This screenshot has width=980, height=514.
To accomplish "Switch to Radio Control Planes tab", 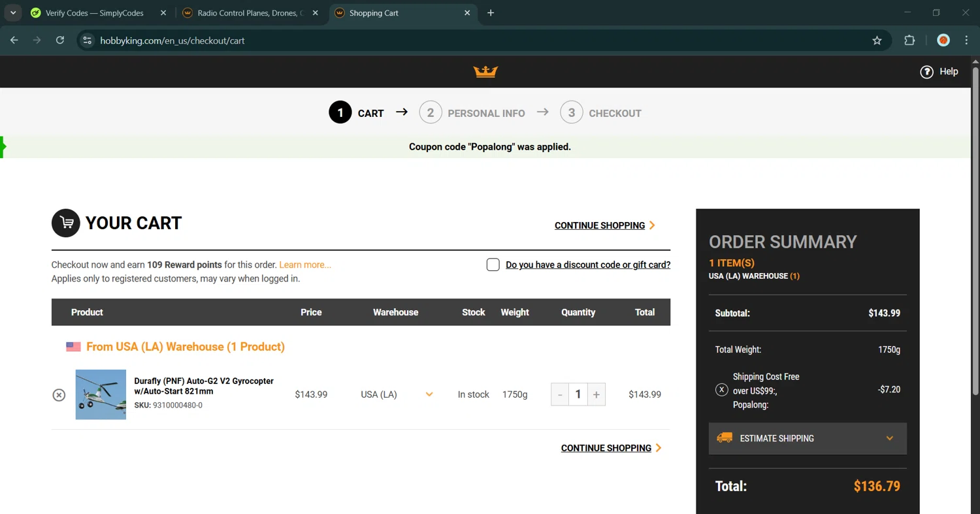I will (250, 13).
